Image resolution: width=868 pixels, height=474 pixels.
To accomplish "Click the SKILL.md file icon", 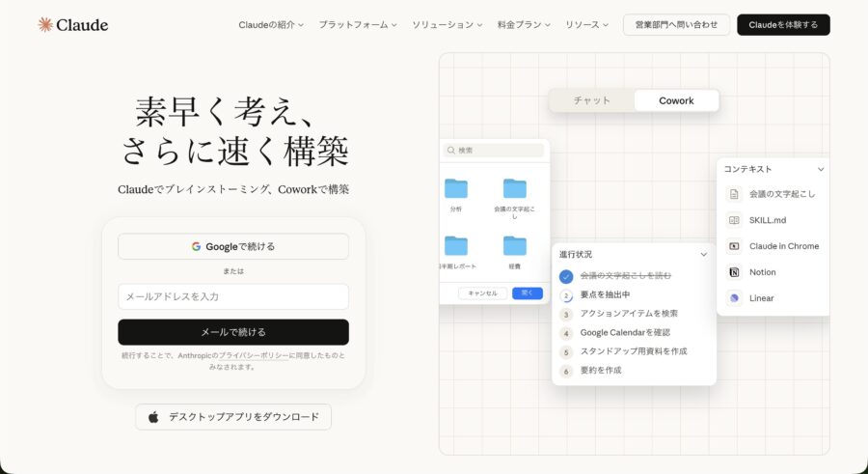I will point(734,220).
